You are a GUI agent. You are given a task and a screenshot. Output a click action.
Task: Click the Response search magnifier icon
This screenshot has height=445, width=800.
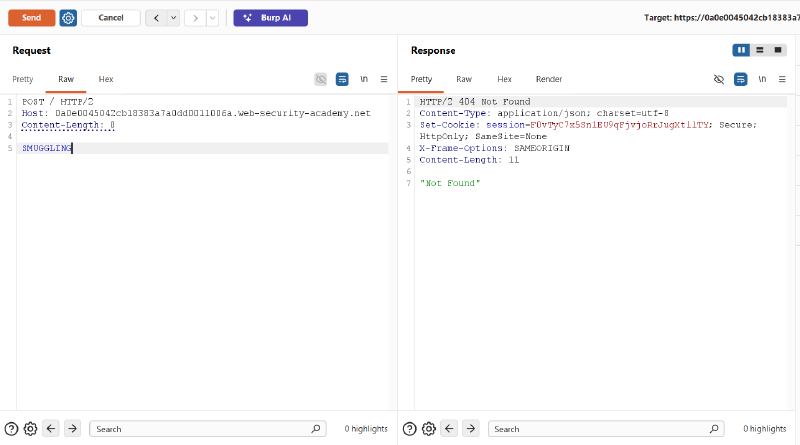[714, 429]
